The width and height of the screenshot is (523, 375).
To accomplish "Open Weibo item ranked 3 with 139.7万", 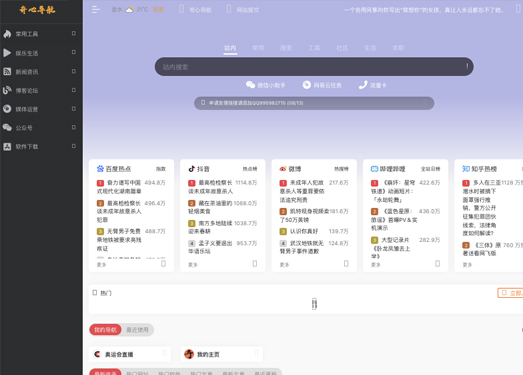I will point(314,231).
